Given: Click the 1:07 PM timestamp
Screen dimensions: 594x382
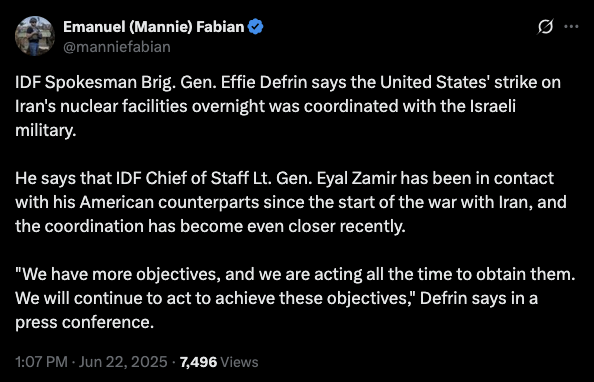Looking at the screenshot, I should pyautogui.click(x=42, y=362).
